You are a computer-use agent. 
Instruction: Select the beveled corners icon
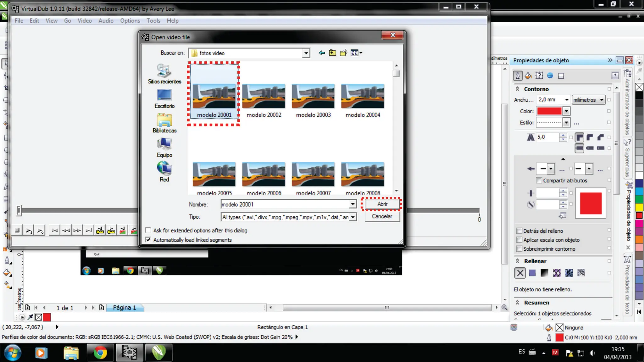pyautogui.click(x=601, y=137)
